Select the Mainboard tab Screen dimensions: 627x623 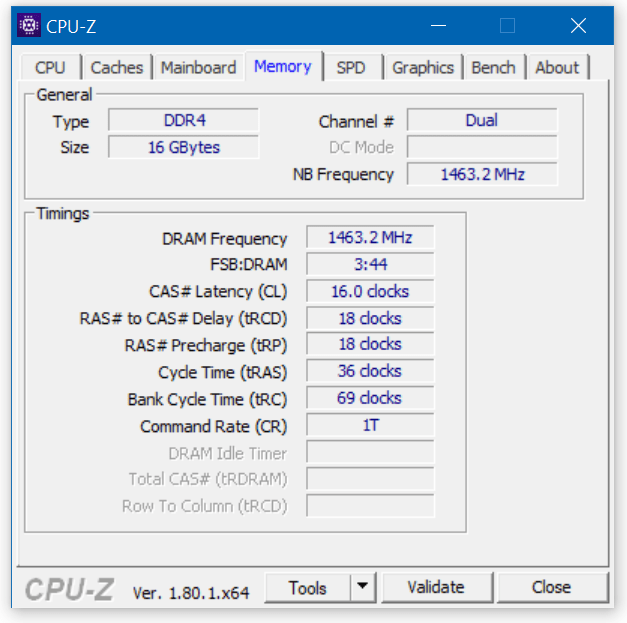click(x=198, y=68)
